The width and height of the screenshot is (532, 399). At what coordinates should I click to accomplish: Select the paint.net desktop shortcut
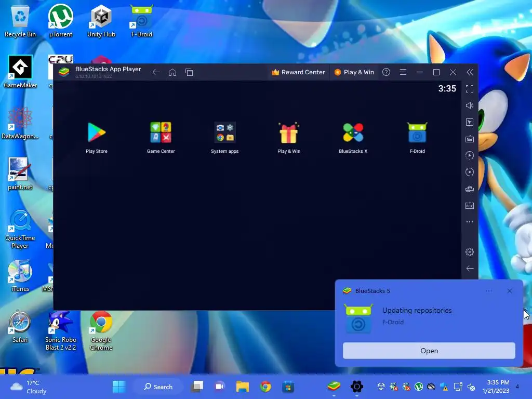tap(20, 174)
